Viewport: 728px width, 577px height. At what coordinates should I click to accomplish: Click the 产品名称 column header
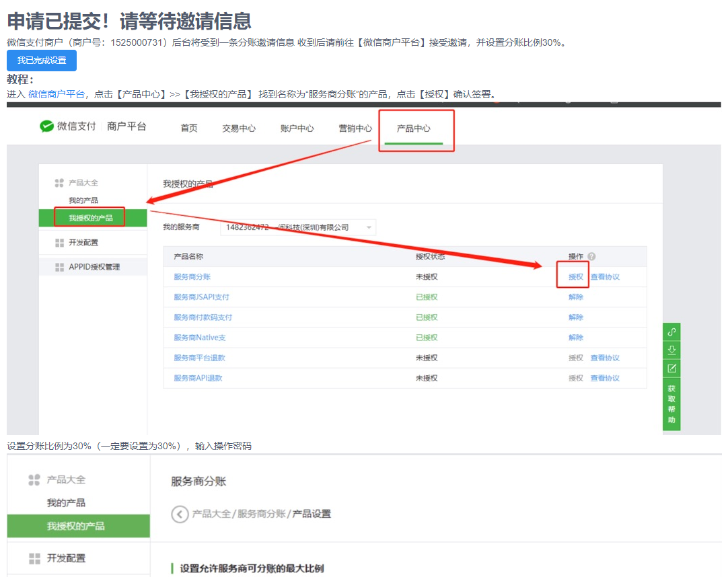(x=188, y=256)
